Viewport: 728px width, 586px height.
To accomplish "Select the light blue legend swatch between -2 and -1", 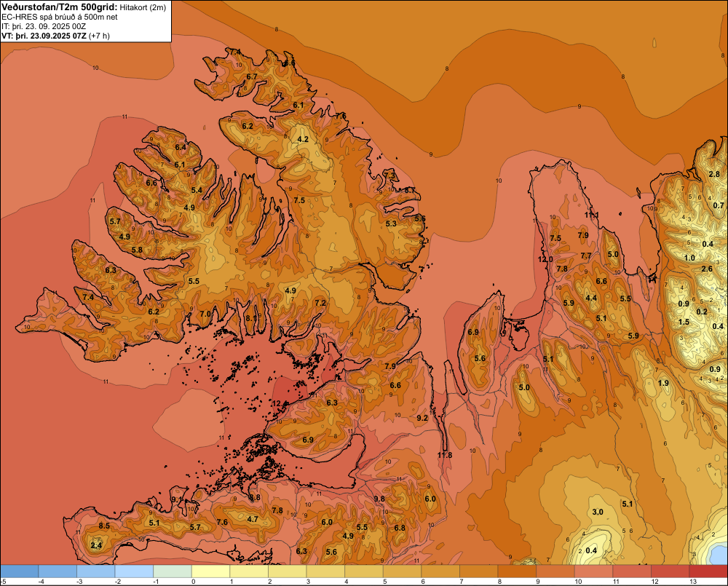I will click(134, 571).
